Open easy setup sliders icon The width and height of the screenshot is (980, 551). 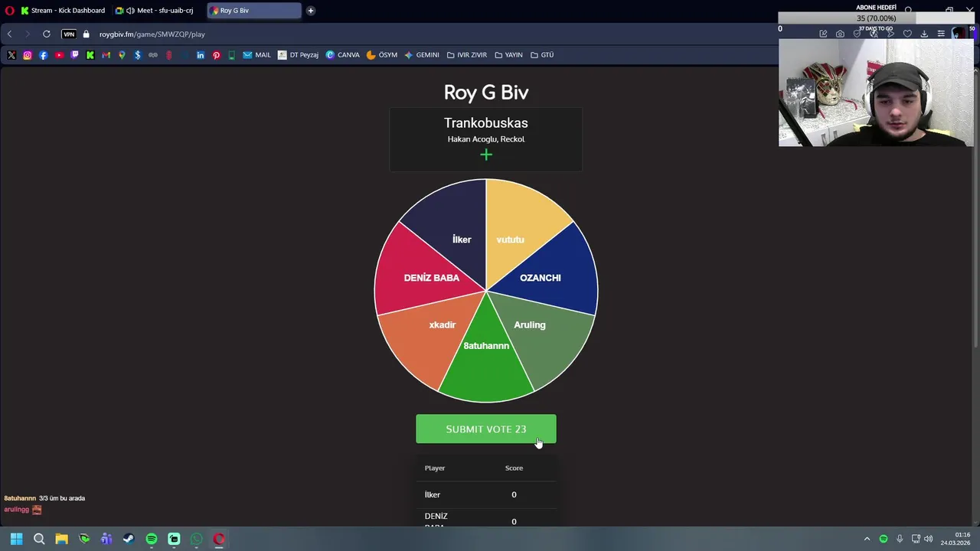[x=941, y=34]
